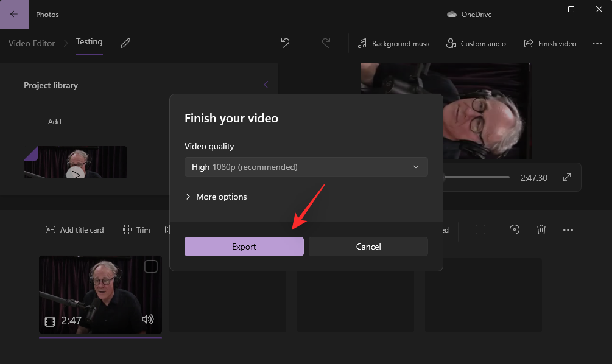
Task: Click the Export button
Action: [x=244, y=247]
